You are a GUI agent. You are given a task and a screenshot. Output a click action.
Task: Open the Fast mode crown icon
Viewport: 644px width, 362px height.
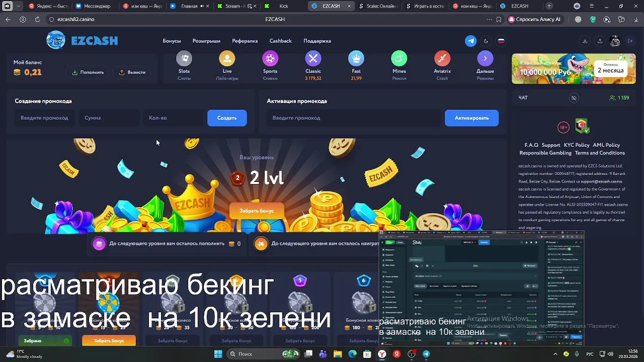click(x=356, y=59)
